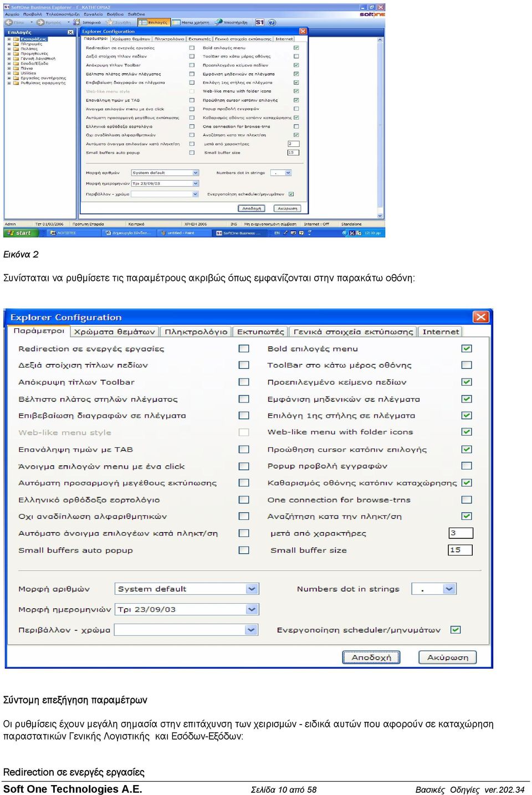Image resolution: width=532 pixels, height=795 pixels.
Task: Expand the Προμηθευτές tree node
Action: coord(9,54)
